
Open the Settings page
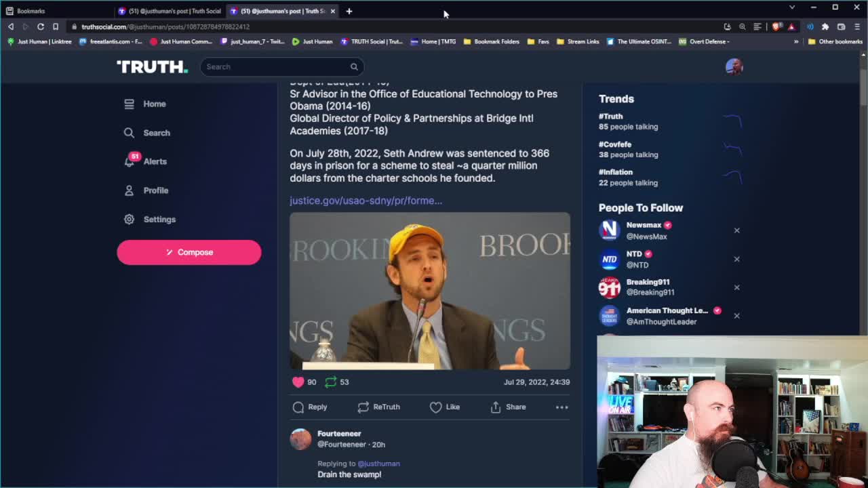pyautogui.click(x=150, y=220)
